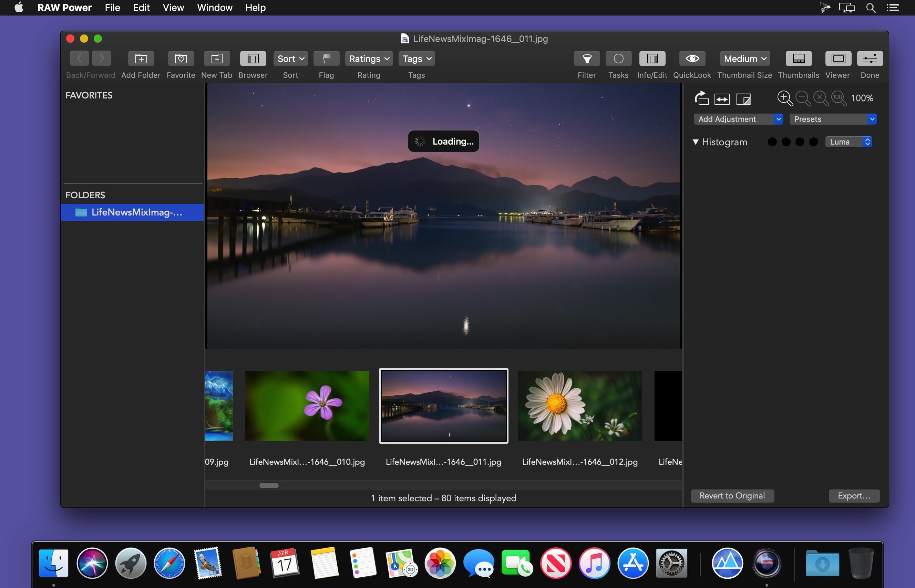Open the File menu
The width and height of the screenshot is (915, 588).
click(x=112, y=8)
